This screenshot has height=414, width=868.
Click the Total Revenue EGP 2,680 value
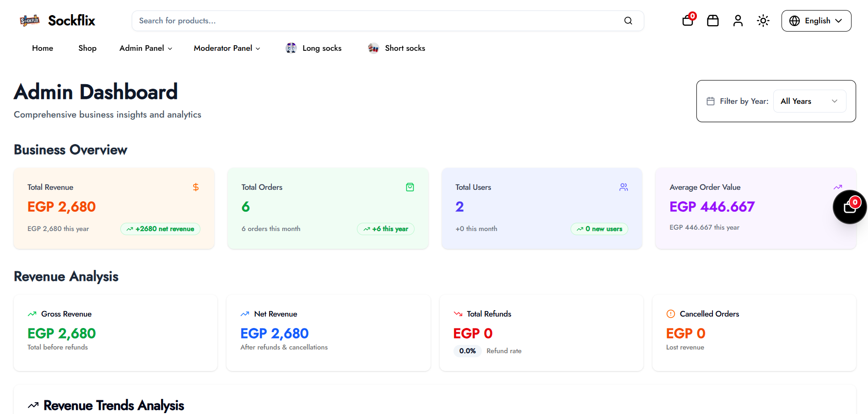pyautogui.click(x=62, y=207)
